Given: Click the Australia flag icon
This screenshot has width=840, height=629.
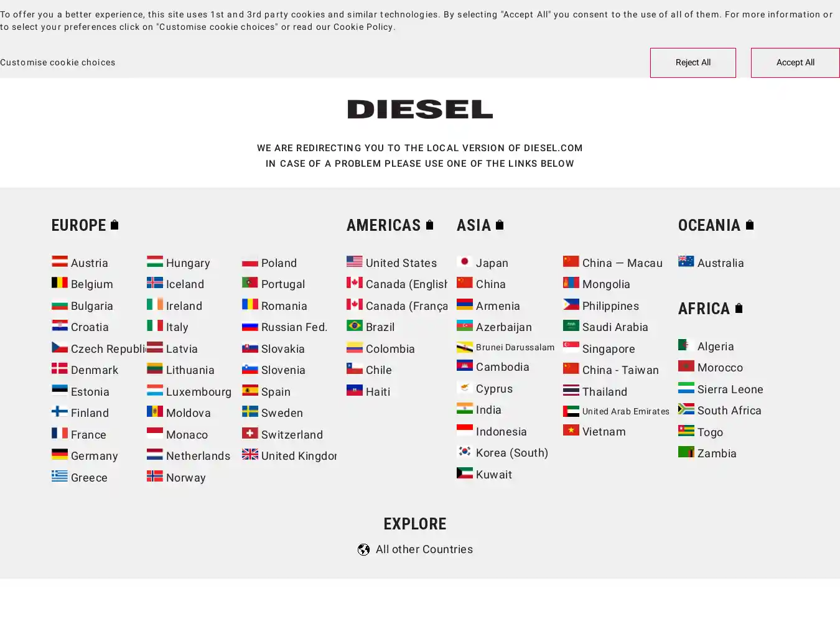Looking at the screenshot, I should coord(686,262).
